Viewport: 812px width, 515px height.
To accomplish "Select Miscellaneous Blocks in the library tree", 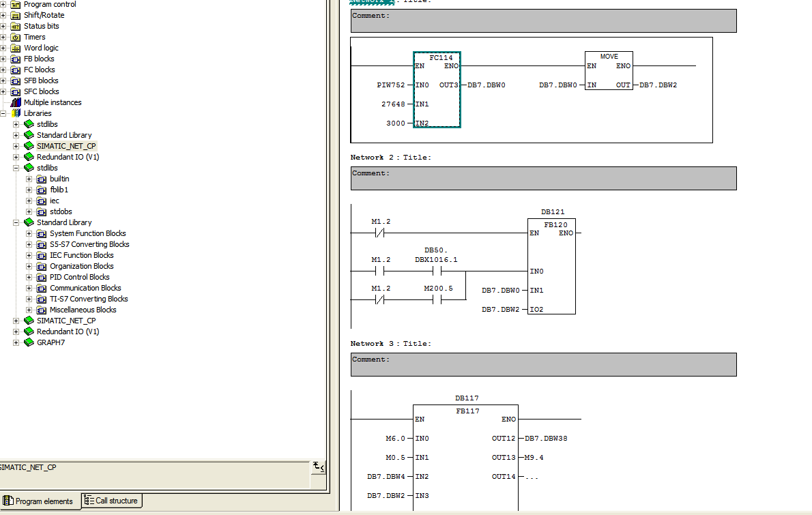I will [83, 310].
